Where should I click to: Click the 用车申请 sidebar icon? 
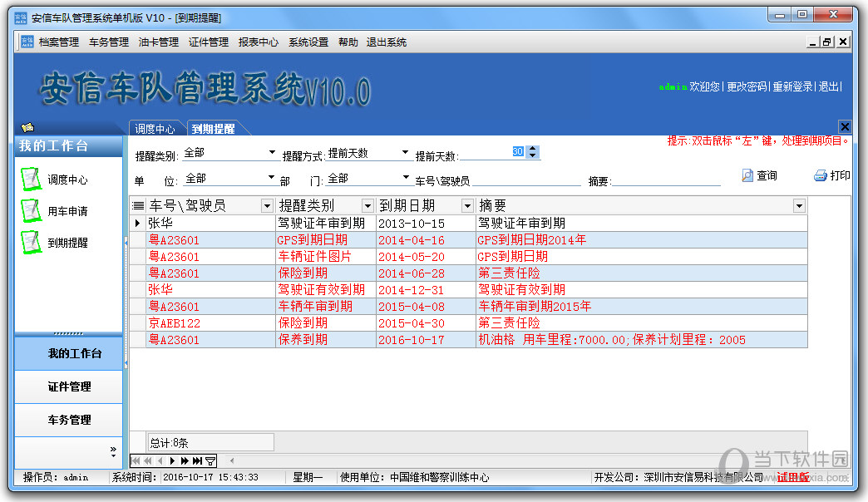point(31,210)
